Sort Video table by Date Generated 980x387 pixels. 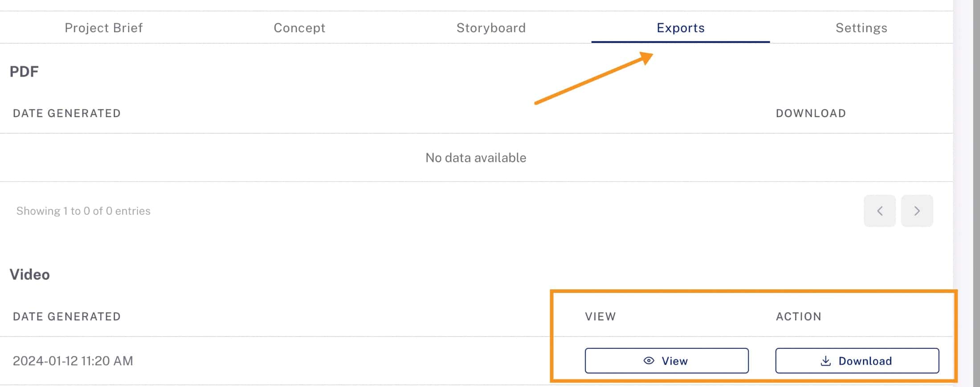pyautogui.click(x=67, y=317)
